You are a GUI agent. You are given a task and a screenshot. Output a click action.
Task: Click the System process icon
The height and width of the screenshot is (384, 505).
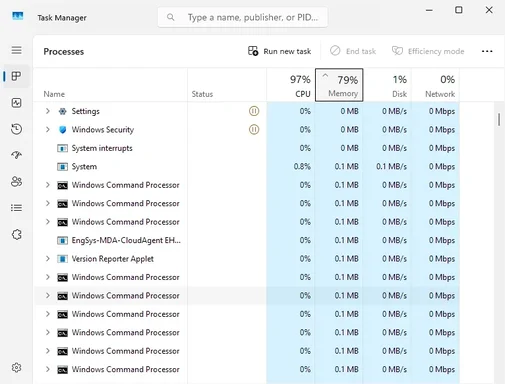(62, 166)
